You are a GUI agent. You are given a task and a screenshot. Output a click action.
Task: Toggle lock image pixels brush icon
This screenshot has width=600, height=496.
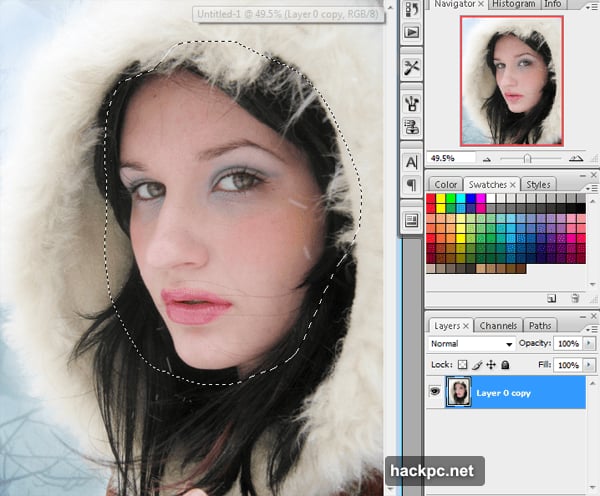(477, 365)
